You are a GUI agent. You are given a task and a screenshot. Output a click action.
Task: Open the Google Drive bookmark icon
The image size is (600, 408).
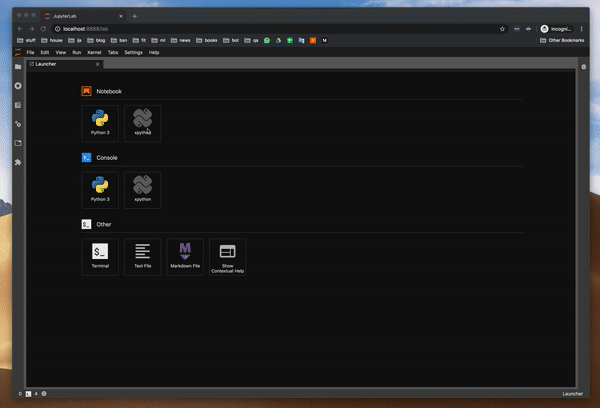point(279,40)
